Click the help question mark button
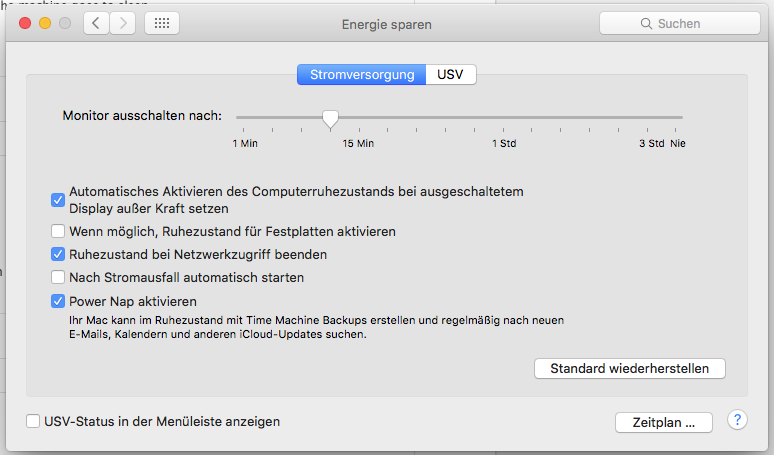The image size is (774, 455). pos(737,420)
